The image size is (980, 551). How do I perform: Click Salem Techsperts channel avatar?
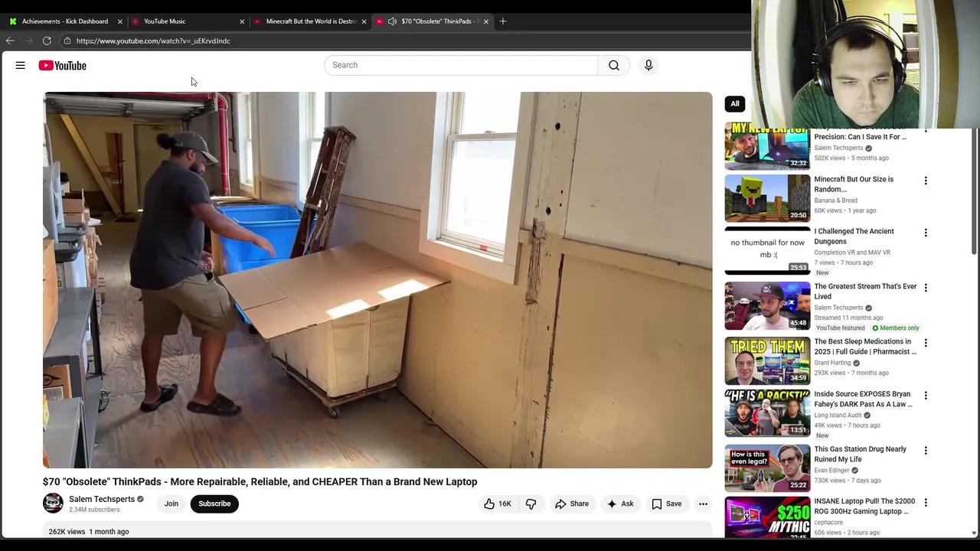click(x=53, y=503)
